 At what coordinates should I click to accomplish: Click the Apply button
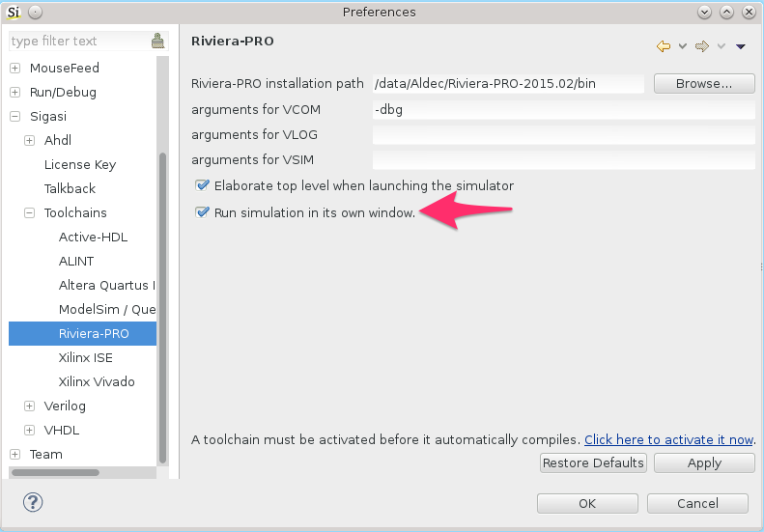tap(704, 462)
